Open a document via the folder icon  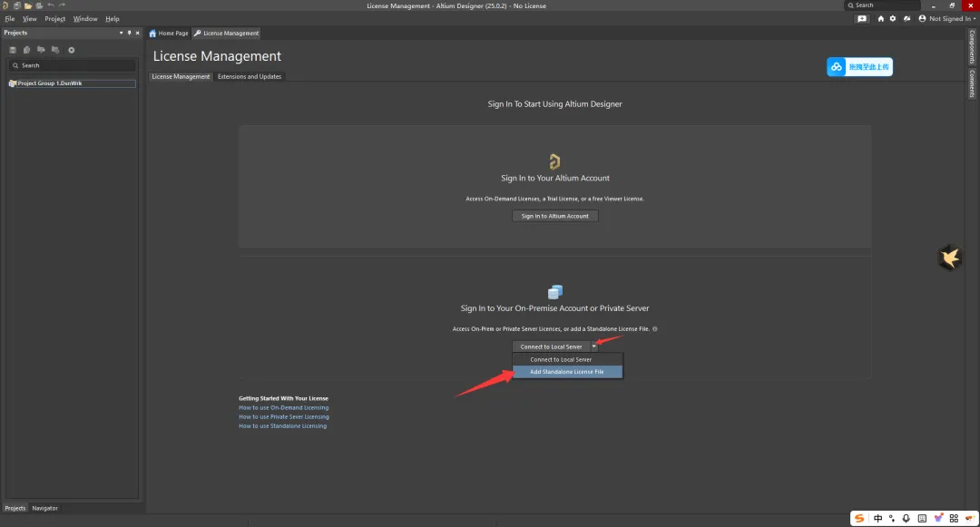tap(28, 5)
